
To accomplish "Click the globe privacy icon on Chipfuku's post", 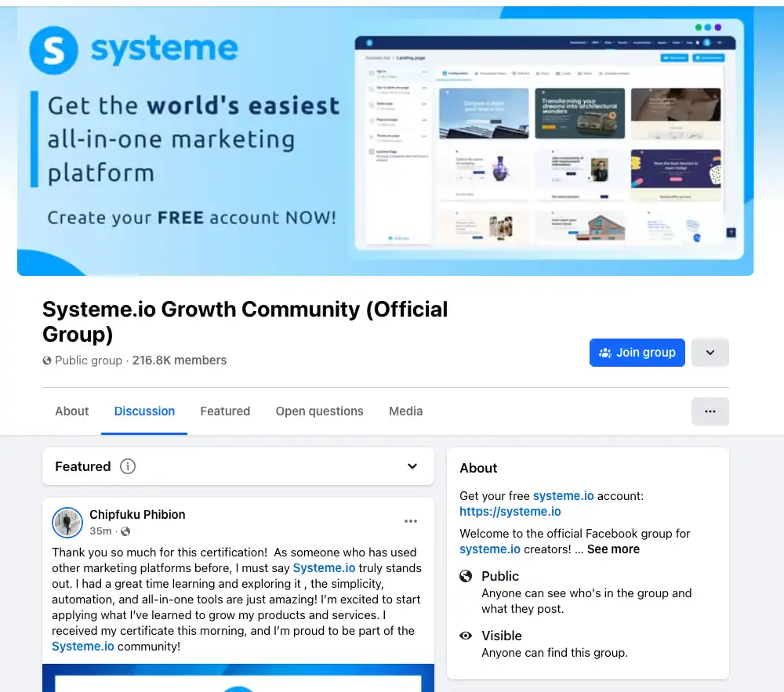I will (125, 531).
